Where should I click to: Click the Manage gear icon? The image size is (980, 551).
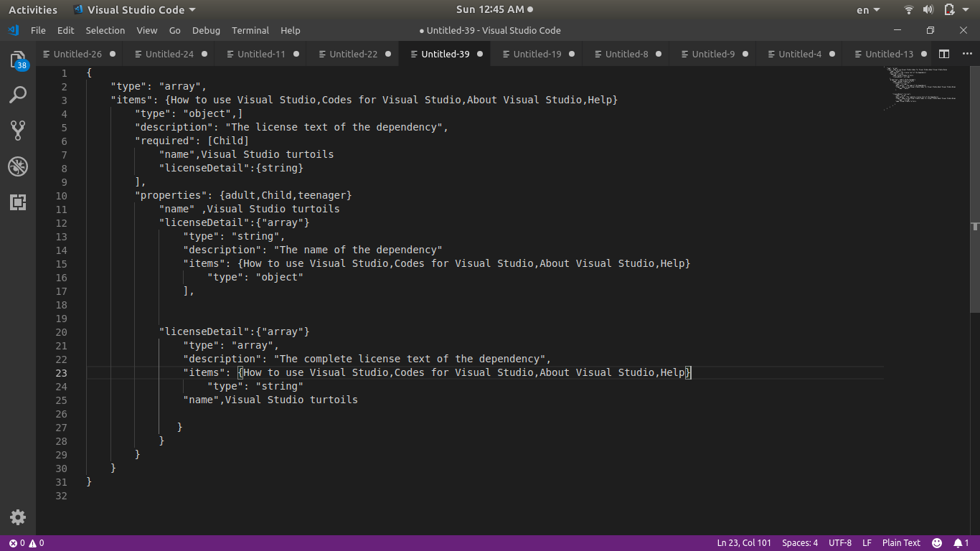click(x=18, y=517)
